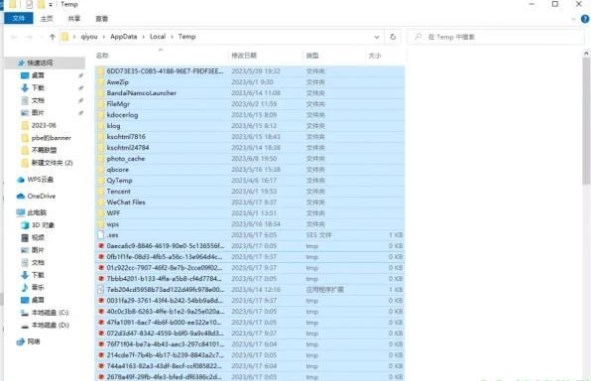Screen dimensions: 591x381
Task: Click the Temp search box
Action: pos(496,37)
